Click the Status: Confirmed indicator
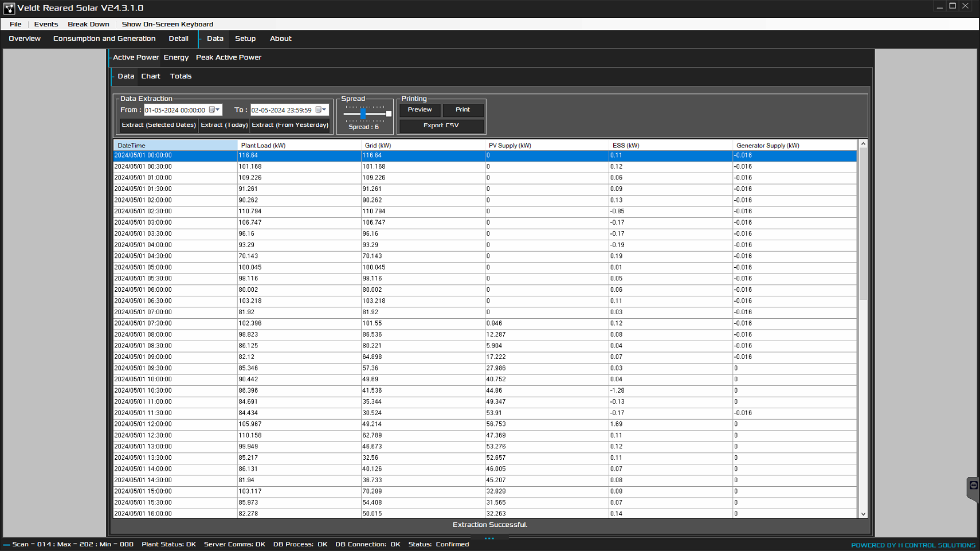The width and height of the screenshot is (980, 551). pos(438,544)
